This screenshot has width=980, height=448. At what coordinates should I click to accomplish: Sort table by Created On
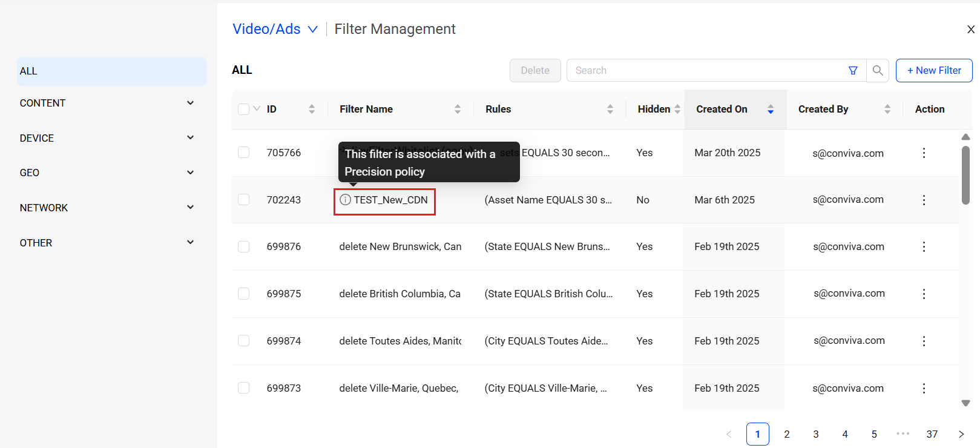click(x=771, y=109)
